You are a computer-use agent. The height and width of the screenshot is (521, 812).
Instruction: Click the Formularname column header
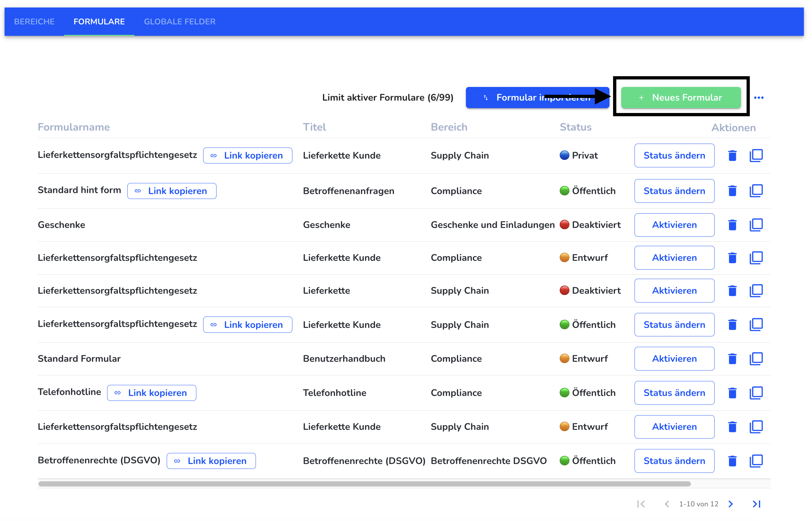coord(74,127)
